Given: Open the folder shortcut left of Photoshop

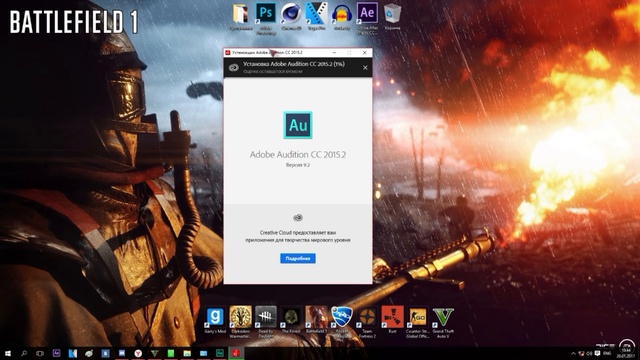Looking at the screenshot, I should [x=240, y=17].
